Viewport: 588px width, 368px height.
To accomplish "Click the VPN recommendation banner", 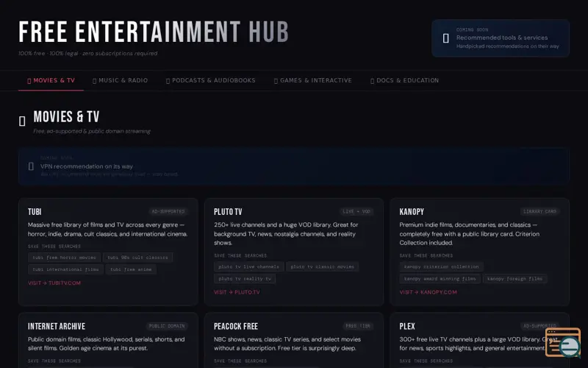I will pyautogui.click(x=293, y=166).
